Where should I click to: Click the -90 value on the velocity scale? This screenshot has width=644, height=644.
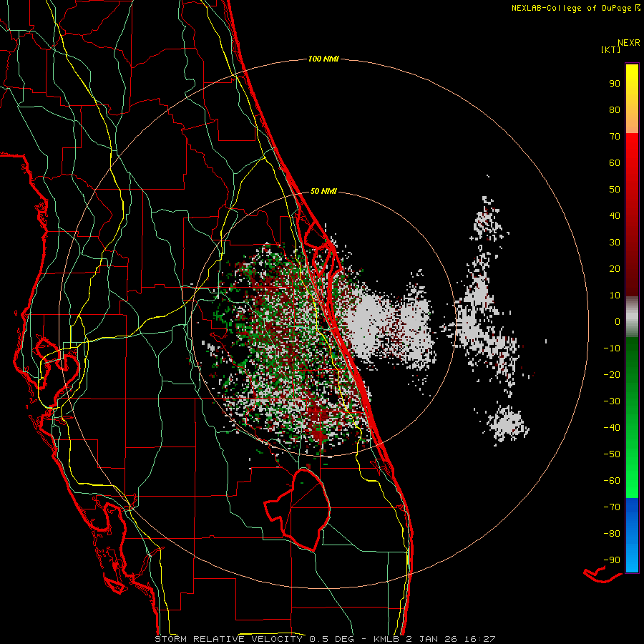click(x=612, y=560)
